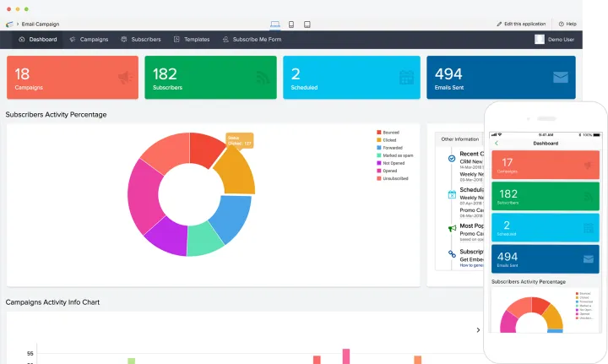This screenshot has height=364, width=608.
Task: Tap the back chevron in phone Dashboard
Action: coord(497,144)
